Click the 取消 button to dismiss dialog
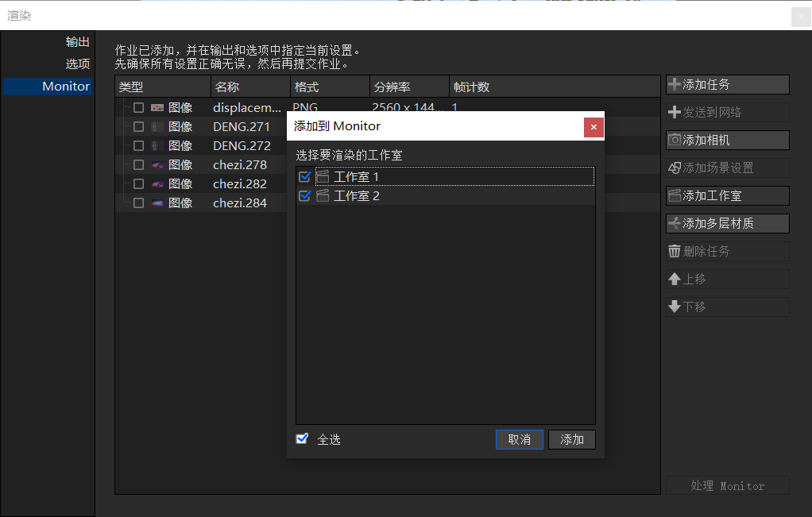 pyautogui.click(x=519, y=439)
